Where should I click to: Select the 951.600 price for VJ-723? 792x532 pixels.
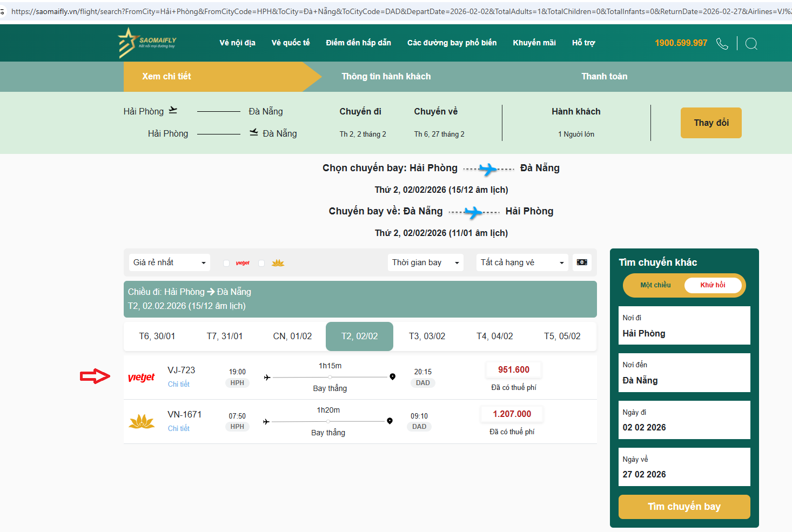tap(513, 370)
